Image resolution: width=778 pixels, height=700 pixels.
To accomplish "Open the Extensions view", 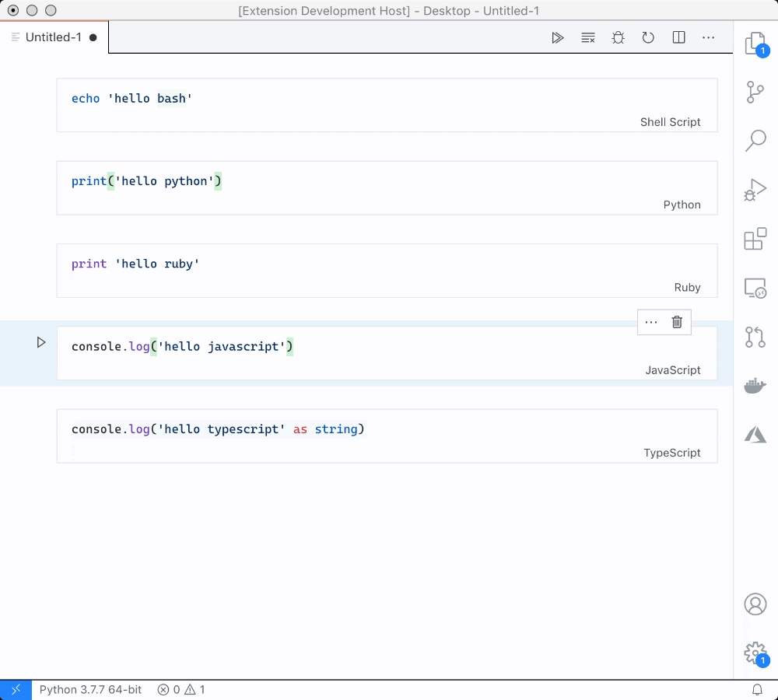I will (x=755, y=239).
